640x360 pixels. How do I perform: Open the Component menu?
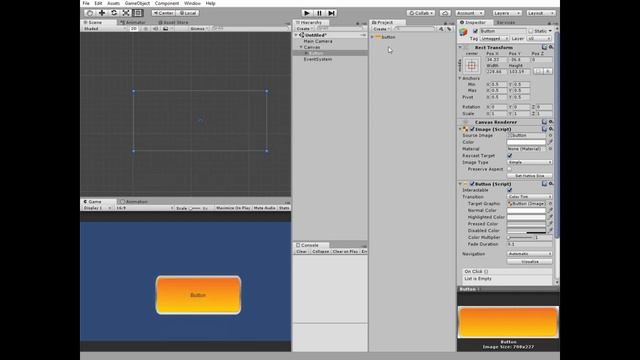coord(167,3)
